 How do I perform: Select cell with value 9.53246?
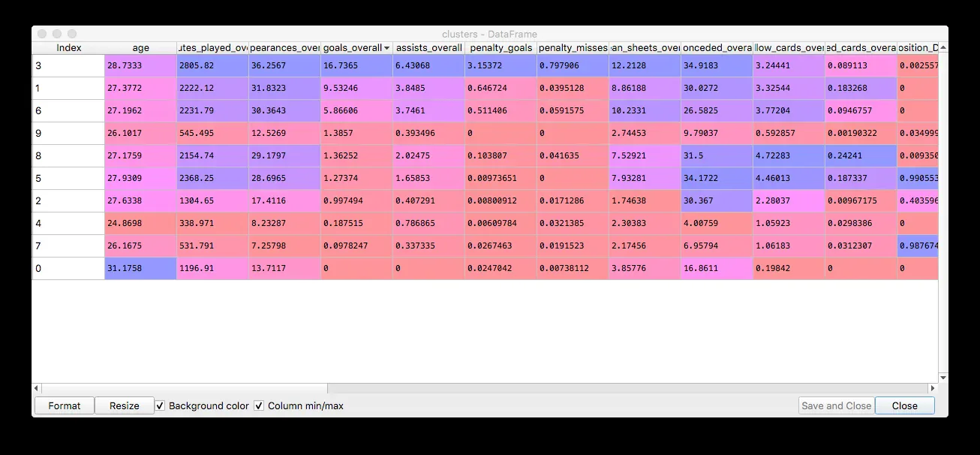[x=356, y=88]
